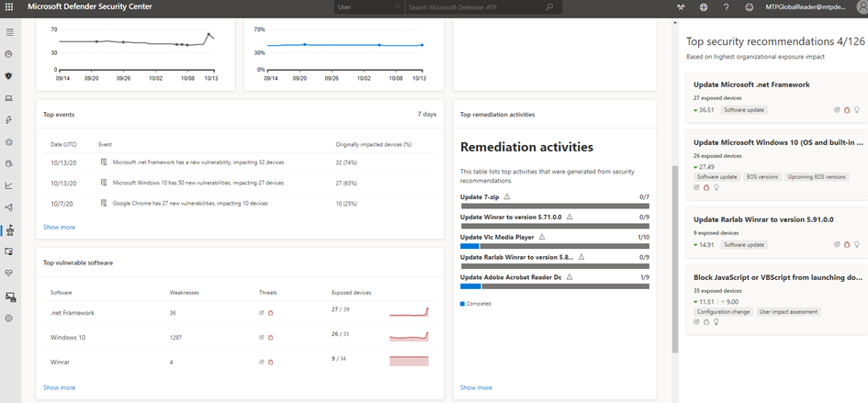Click the Configuration change tag
Viewport: 868px width, 403px height.
click(x=724, y=312)
